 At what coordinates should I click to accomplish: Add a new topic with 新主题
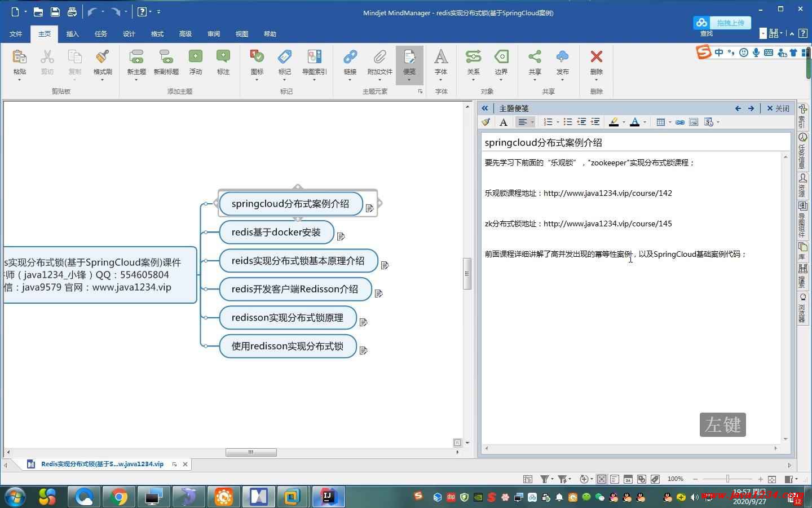(x=136, y=63)
